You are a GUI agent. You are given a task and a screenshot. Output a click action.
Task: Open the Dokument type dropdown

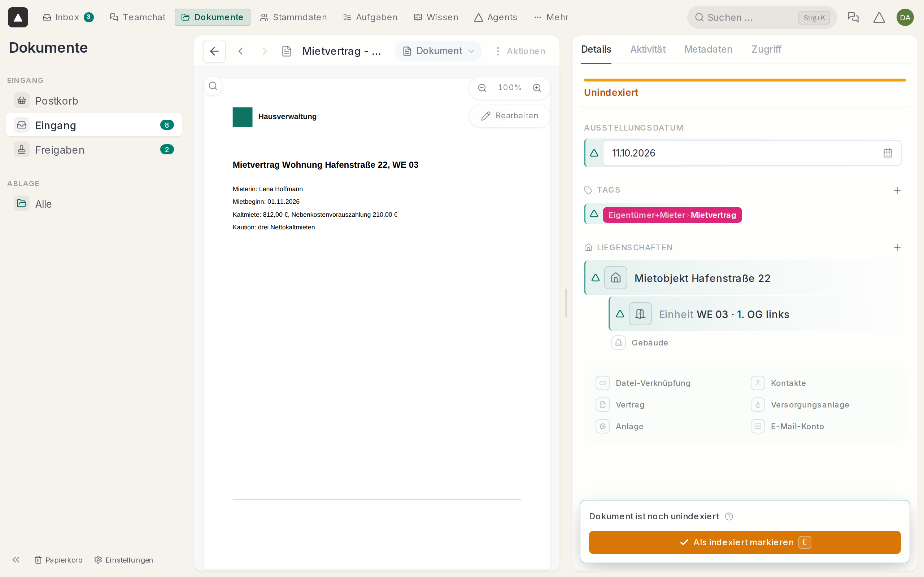click(x=438, y=51)
